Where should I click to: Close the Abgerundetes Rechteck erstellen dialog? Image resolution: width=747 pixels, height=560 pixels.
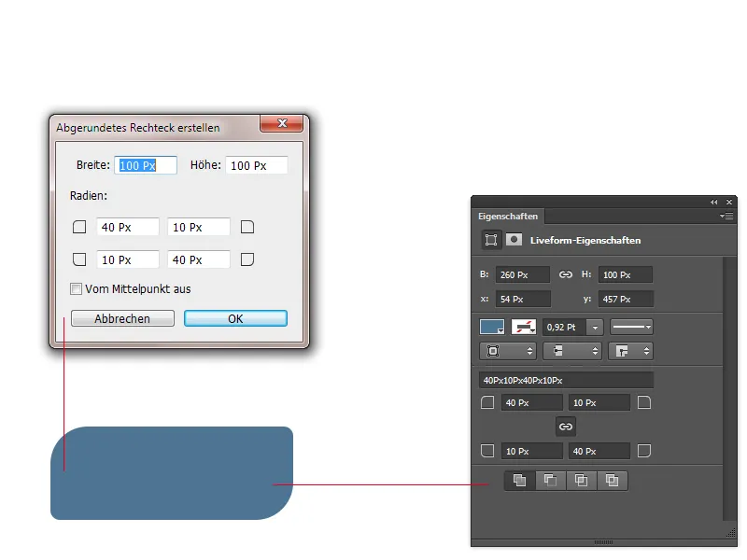[282, 123]
